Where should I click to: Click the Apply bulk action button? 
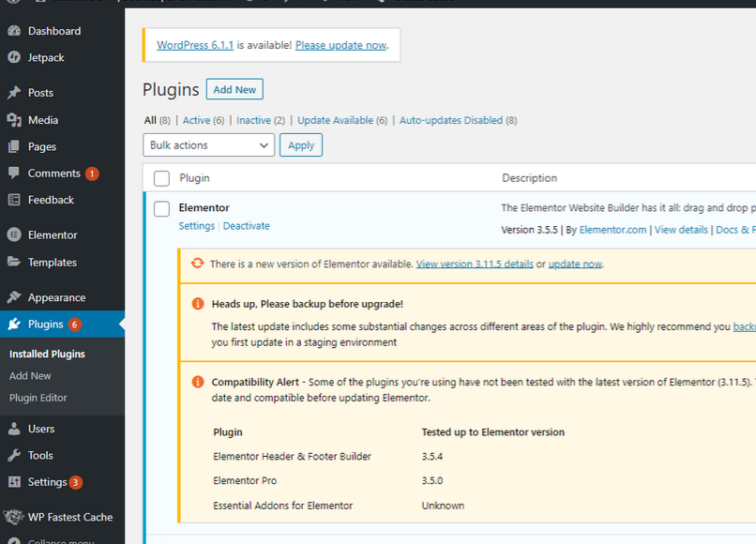301,145
